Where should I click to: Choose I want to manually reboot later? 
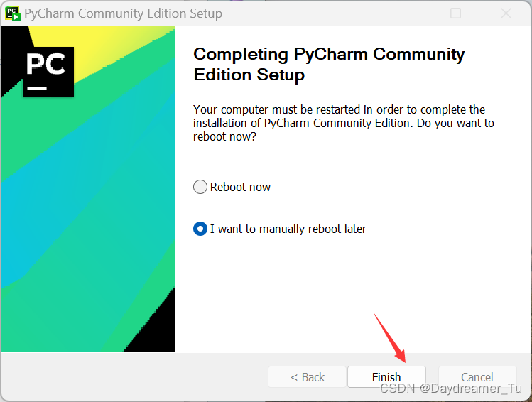point(200,229)
